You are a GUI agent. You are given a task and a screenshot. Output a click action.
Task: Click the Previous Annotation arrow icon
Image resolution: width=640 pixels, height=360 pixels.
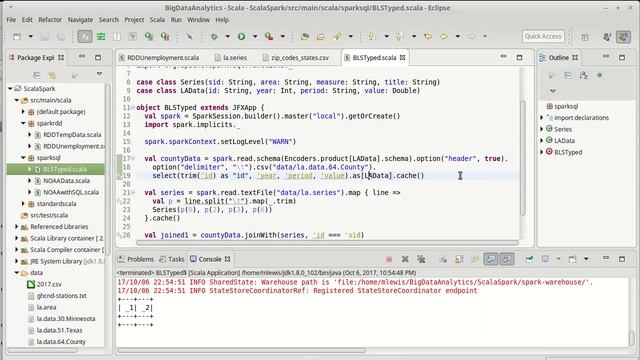(x=399, y=36)
